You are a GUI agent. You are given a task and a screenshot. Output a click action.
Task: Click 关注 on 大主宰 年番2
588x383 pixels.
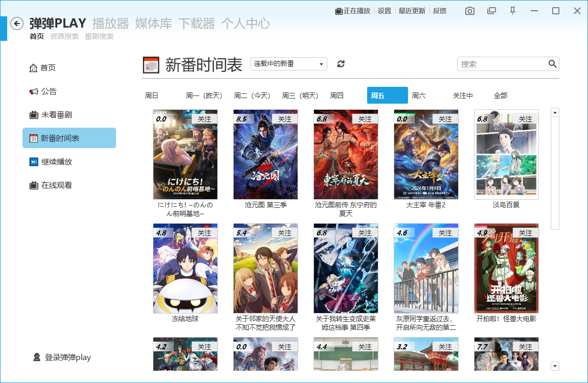click(445, 119)
